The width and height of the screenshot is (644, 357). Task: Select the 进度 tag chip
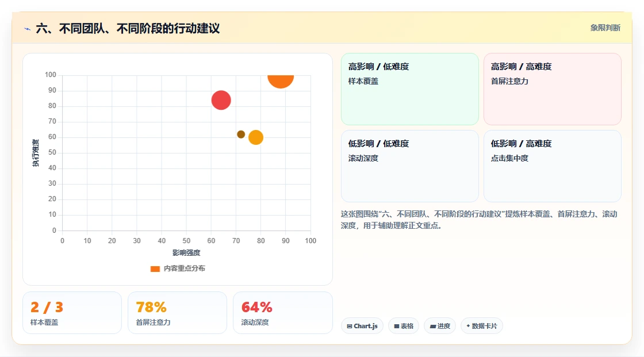pos(440,326)
